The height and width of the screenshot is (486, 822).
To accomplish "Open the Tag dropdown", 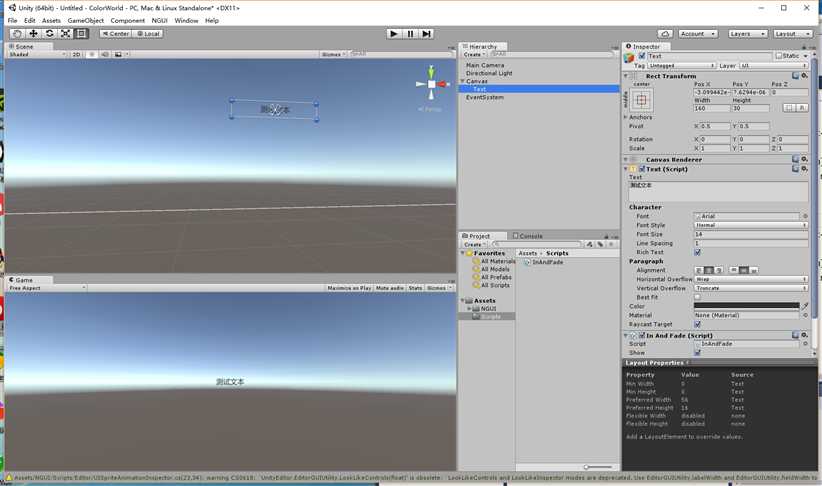I will pos(682,66).
